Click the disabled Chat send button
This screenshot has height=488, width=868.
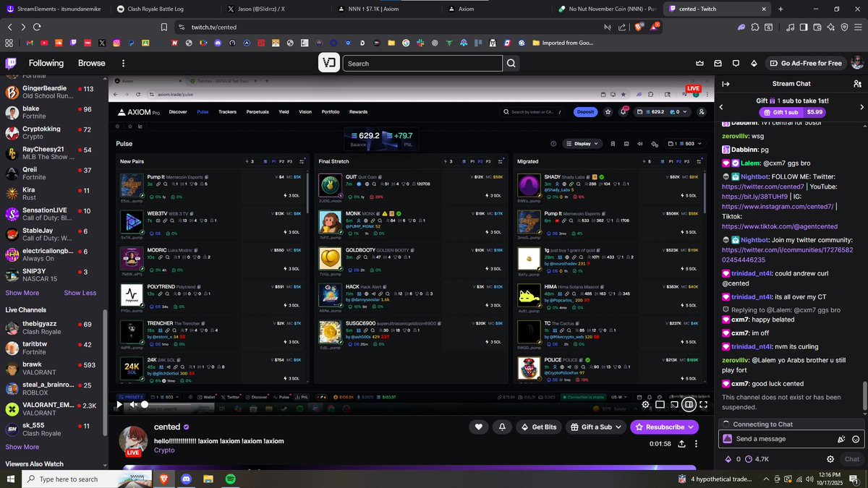(852, 459)
